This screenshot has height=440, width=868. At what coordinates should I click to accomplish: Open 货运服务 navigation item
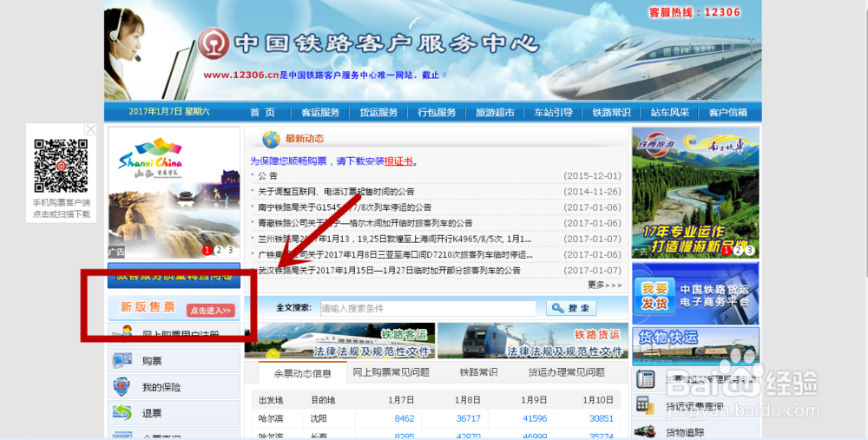[x=378, y=112]
